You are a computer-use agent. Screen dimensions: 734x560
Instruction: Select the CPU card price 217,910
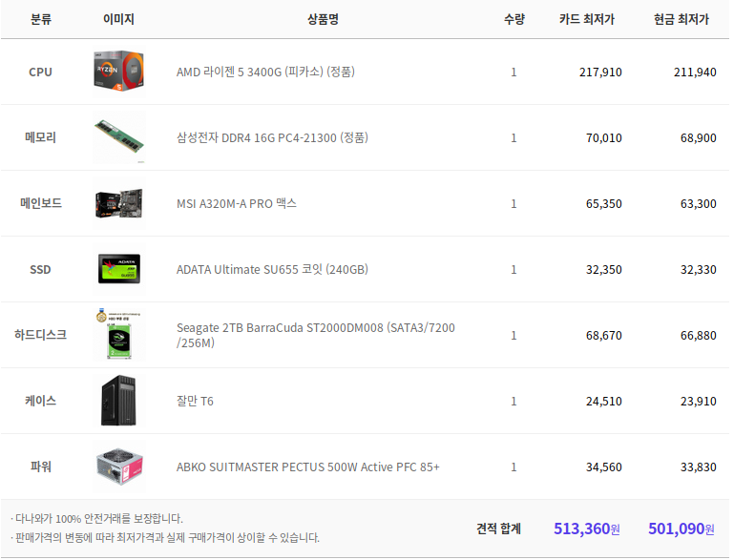point(600,73)
